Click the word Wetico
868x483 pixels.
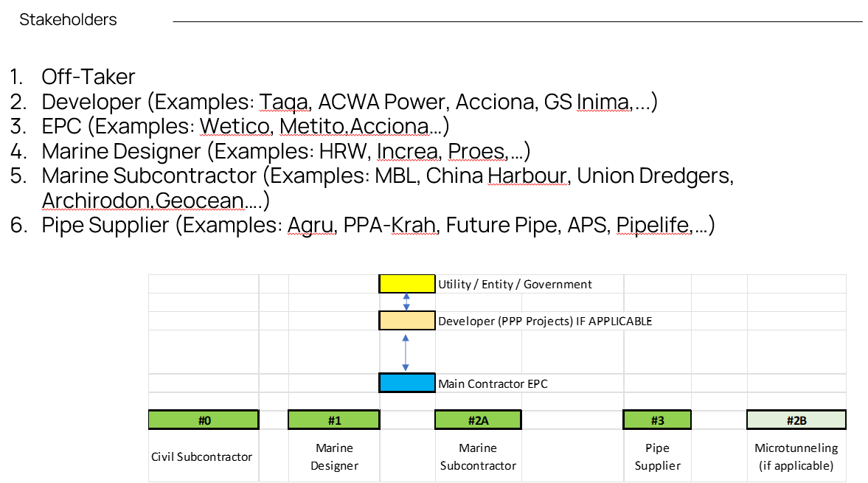click(x=235, y=127)
